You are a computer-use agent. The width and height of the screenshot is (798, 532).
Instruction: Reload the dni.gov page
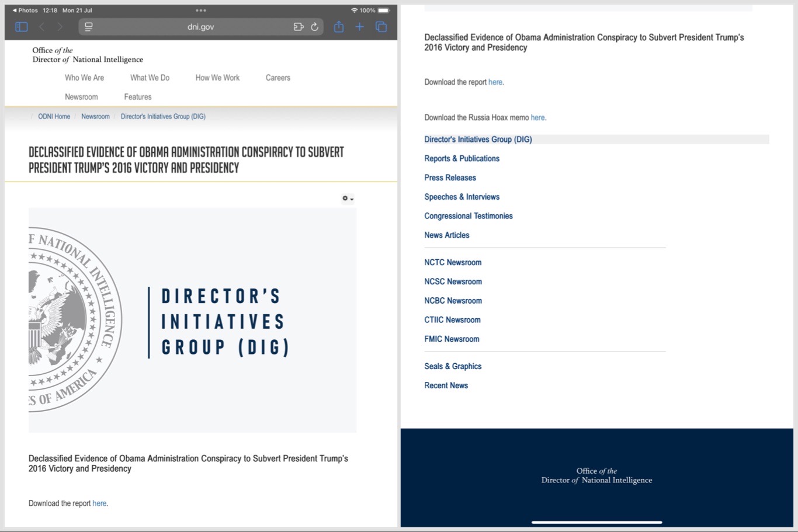[x=314, y=27]
